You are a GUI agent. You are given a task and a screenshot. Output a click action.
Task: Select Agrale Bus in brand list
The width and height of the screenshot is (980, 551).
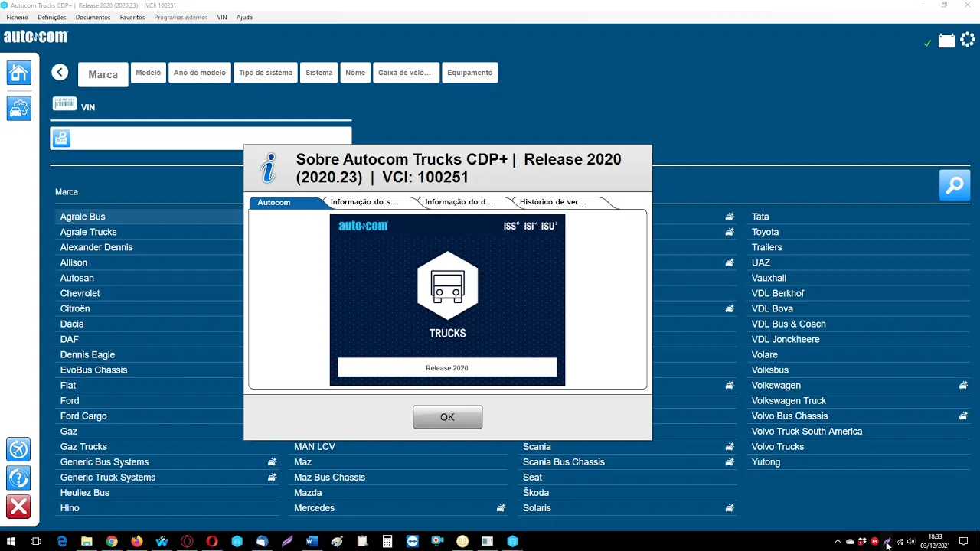(83, 217)
